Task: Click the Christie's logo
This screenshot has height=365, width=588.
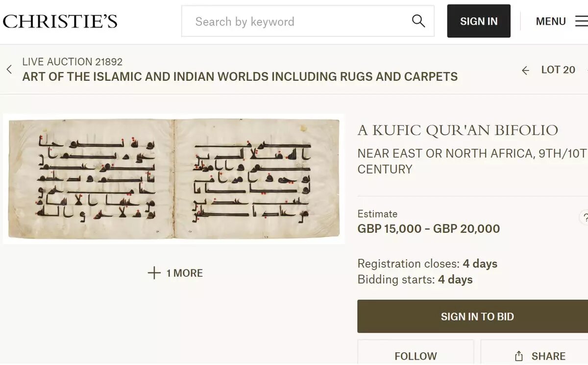Action: [60, 22]
